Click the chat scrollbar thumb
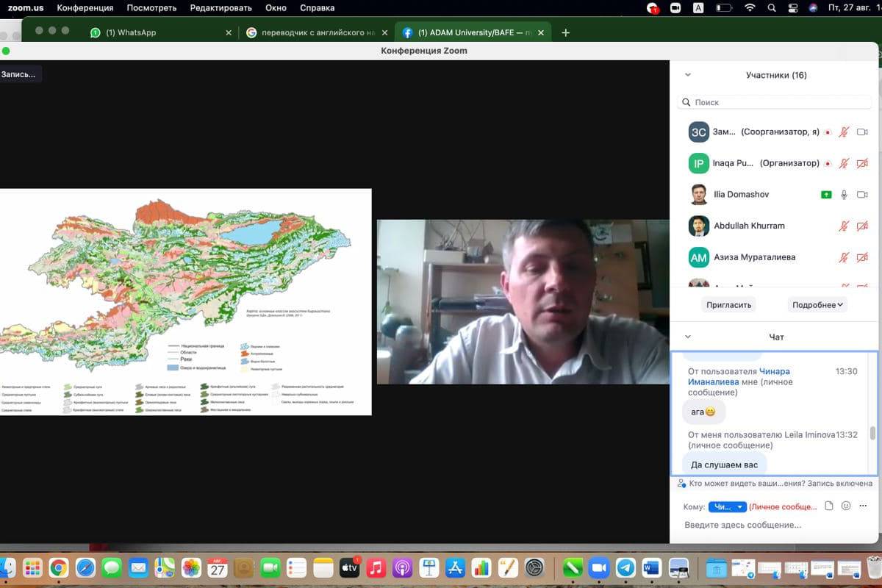 point(873,432)
